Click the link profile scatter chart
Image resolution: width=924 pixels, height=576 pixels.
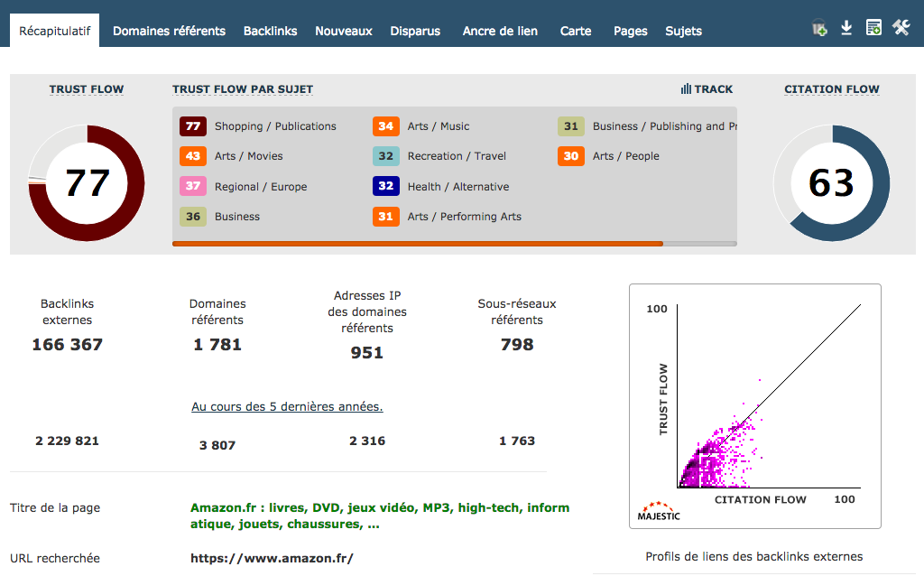[755, 405]
